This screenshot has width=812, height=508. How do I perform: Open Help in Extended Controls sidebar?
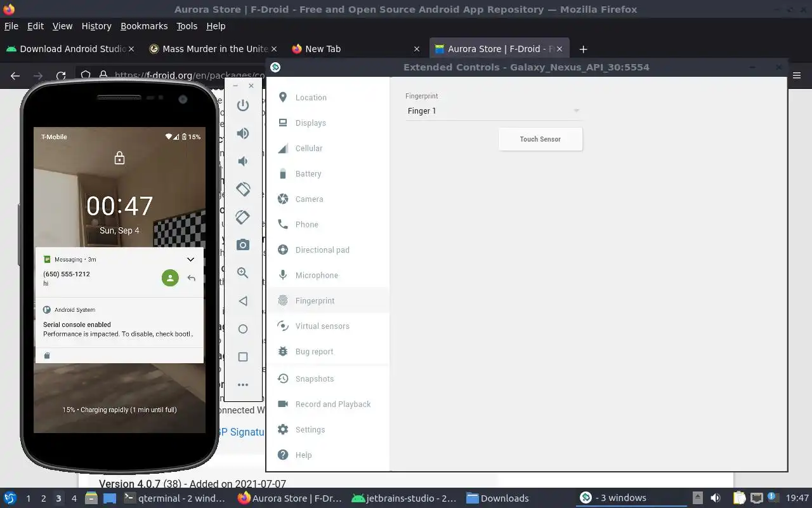(328, 455)
